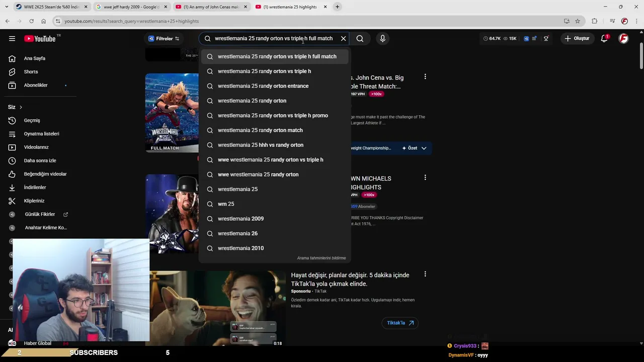Image resolution: width=644 pixels, height=362 pixels.
Task: Open Beğendiğim videolar list
Action: 45,174
